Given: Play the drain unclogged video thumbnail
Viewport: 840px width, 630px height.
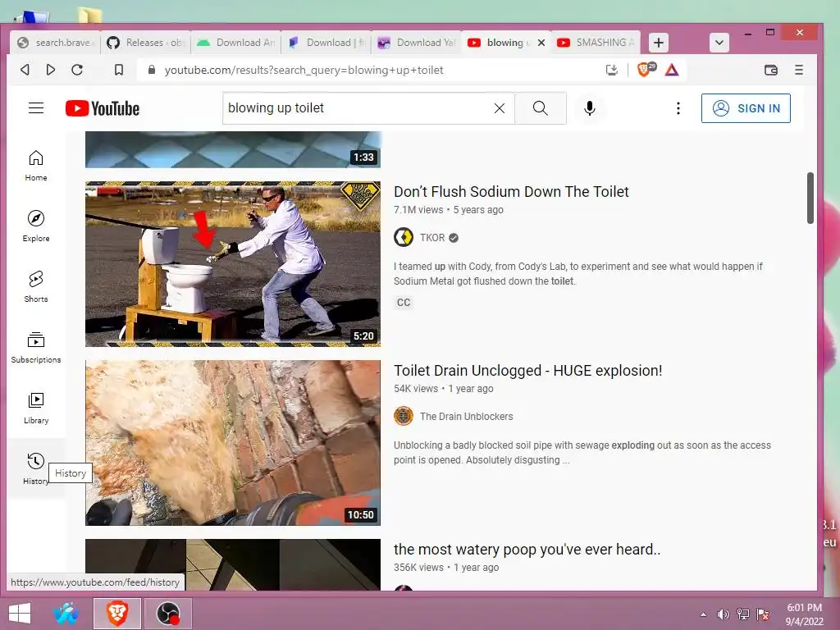Looking at the screenshot, I should click(x=233, y=443).
